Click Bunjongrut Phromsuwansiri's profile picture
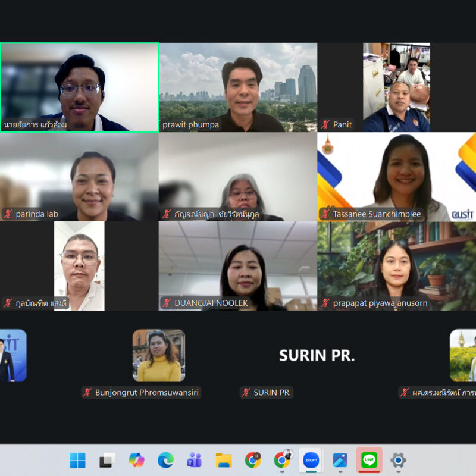The height and width of the screenshot is (476, 476). pos(158,355)
